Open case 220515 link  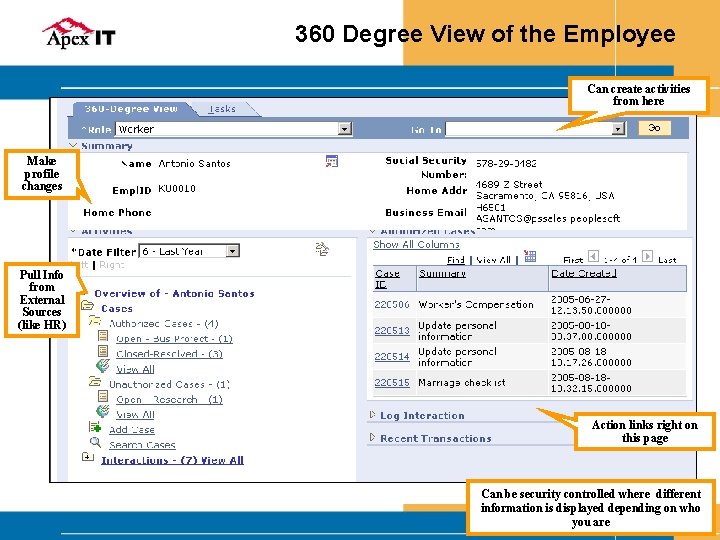coord(392,382)
